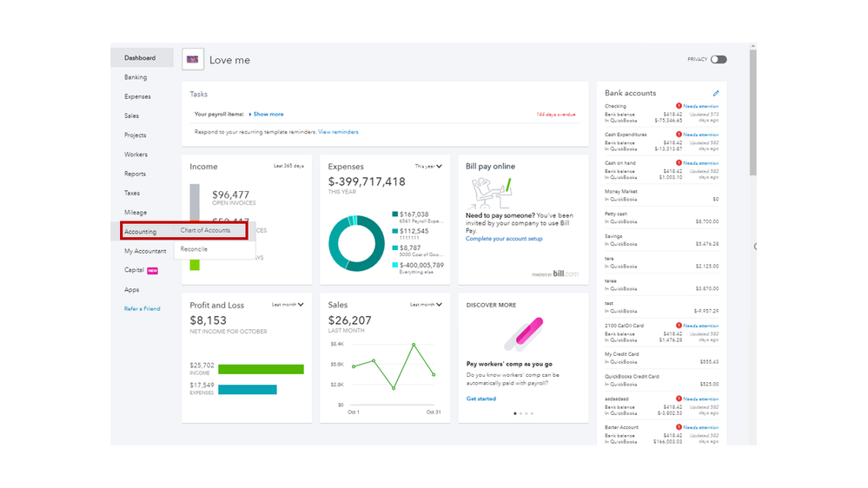Screen dimensions: 868x488
Task: Click the 2100 CalOil Card red alert icon
Action: (679, 326)
